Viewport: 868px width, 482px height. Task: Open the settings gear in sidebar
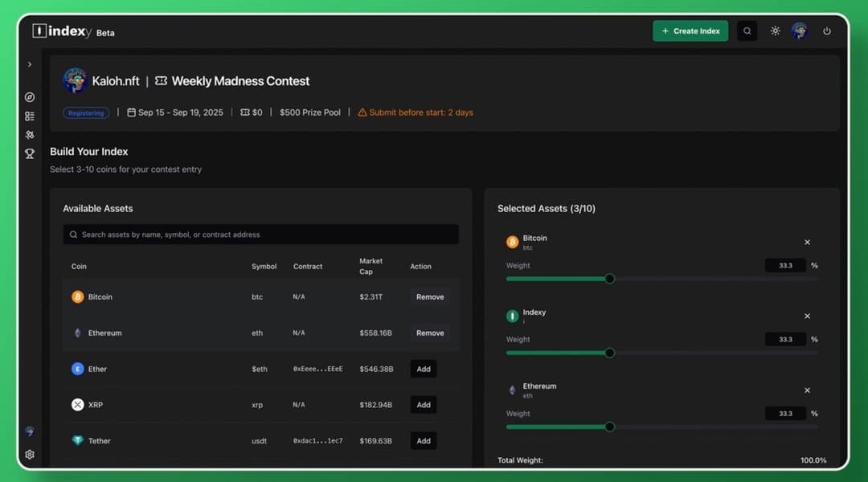coord(30,455)
